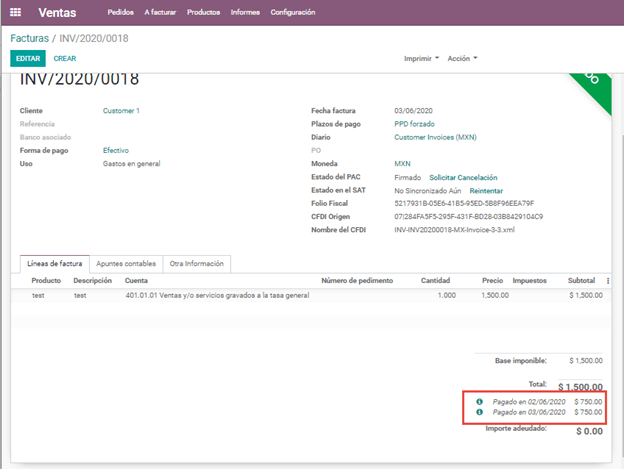Open the Configuración menu
The image size is (624, 469).
(292, 12)
